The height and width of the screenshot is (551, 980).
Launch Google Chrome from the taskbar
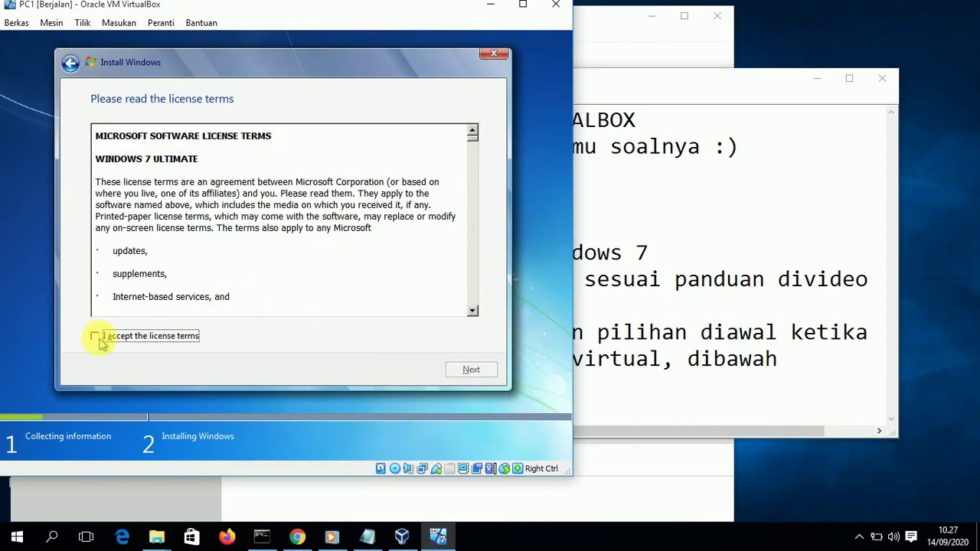297,536
